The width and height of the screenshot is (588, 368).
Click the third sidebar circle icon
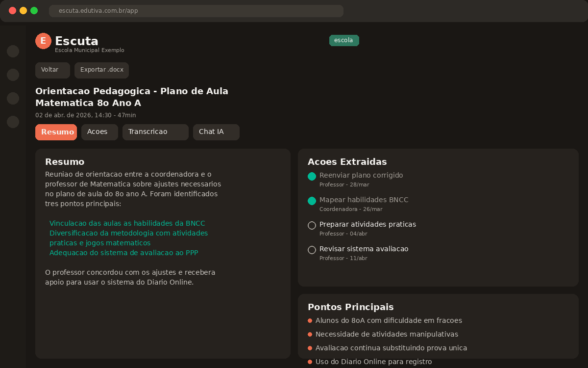13,98
